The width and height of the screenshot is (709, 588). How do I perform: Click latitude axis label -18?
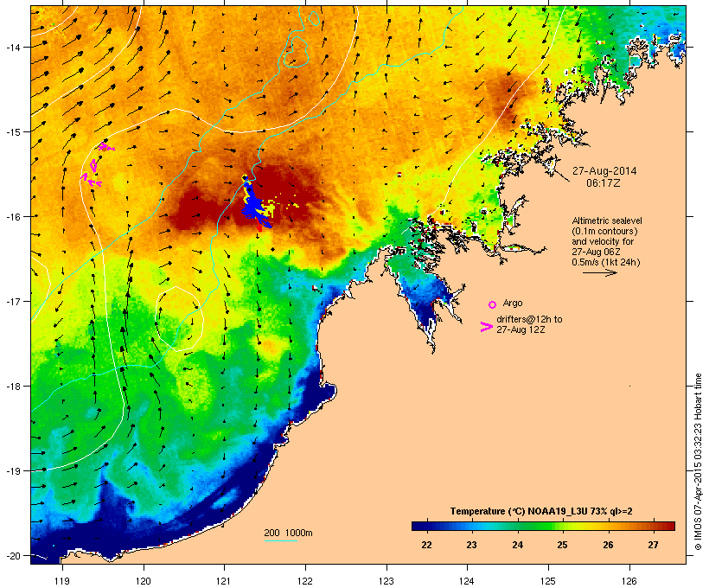pyautogui.click(x=13, y=386)
